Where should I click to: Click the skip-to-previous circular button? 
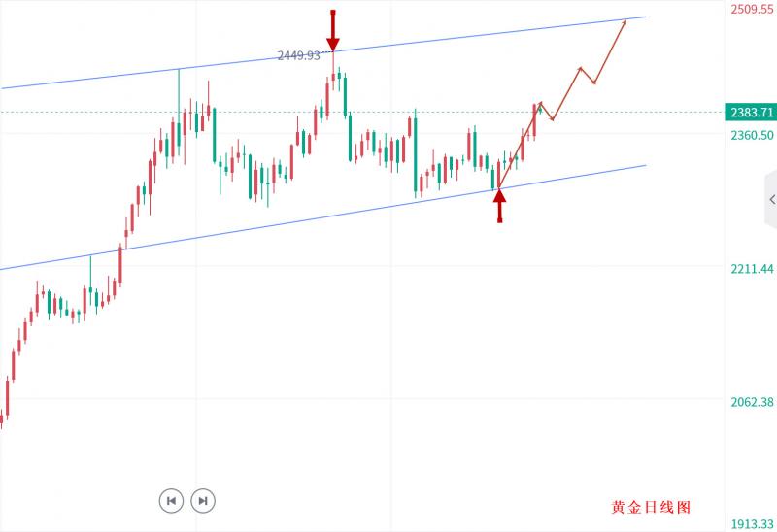tap(171, 501)
